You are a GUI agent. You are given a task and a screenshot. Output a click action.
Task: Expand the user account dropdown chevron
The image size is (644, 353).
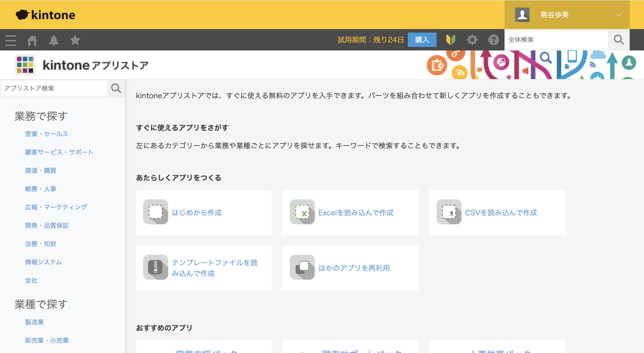tap(619, 15)
